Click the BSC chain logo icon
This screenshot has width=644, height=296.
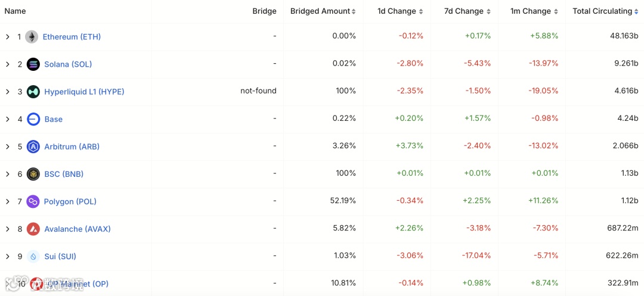pyautogui.click(x=33, y=174)
